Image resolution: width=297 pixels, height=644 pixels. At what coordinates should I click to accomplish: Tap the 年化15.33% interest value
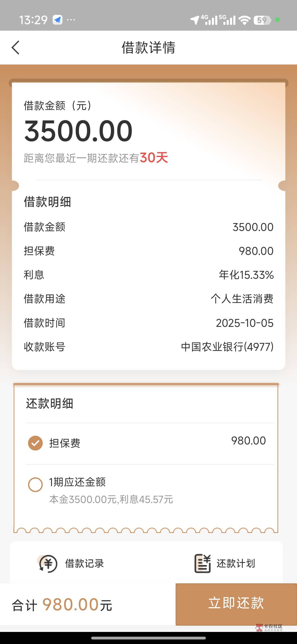point(246,275)
